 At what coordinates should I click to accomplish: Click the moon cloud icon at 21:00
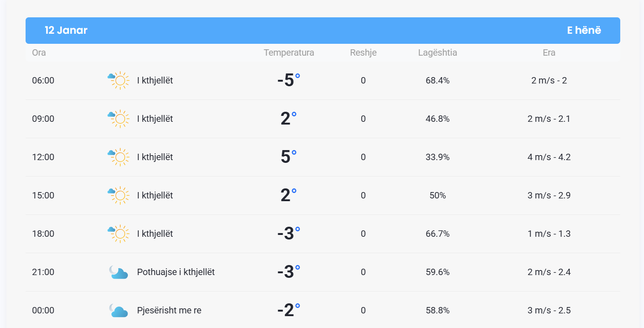click(118, 272)
